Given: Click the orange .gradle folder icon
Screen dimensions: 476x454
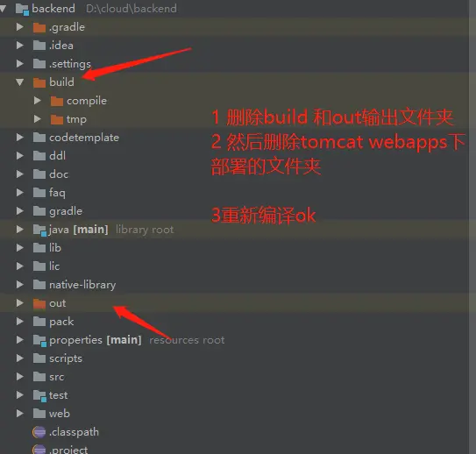Looking at the screenshot, I should [x=39, y=27].
